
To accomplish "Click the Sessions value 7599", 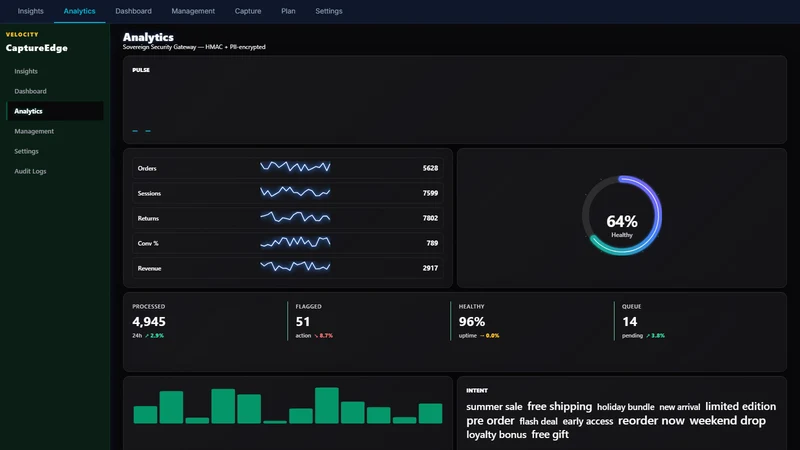I will click(430, 193).
